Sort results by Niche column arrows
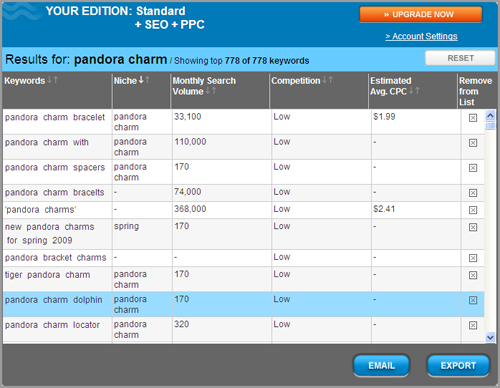Viewport: 500px width, 388px height. pos(144,80)
